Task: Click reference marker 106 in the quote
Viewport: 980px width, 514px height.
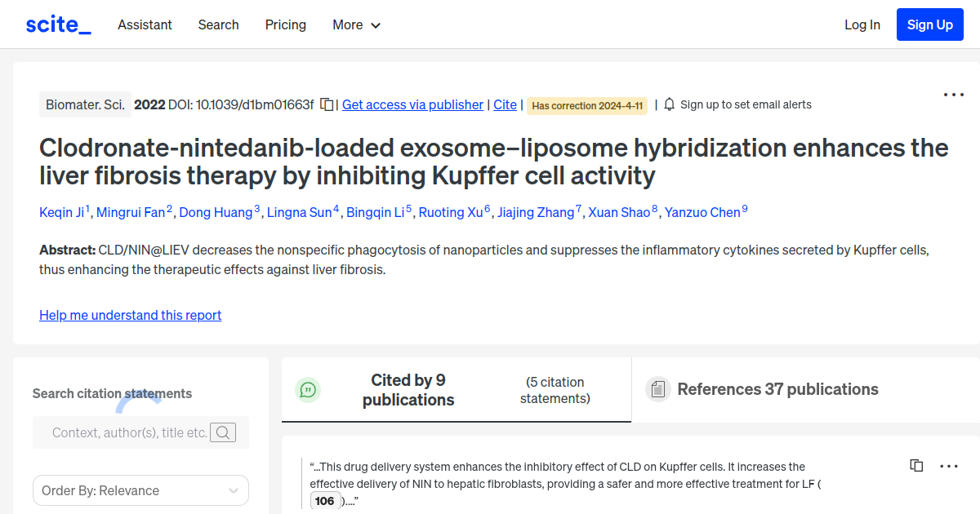Action: point(325,500)
